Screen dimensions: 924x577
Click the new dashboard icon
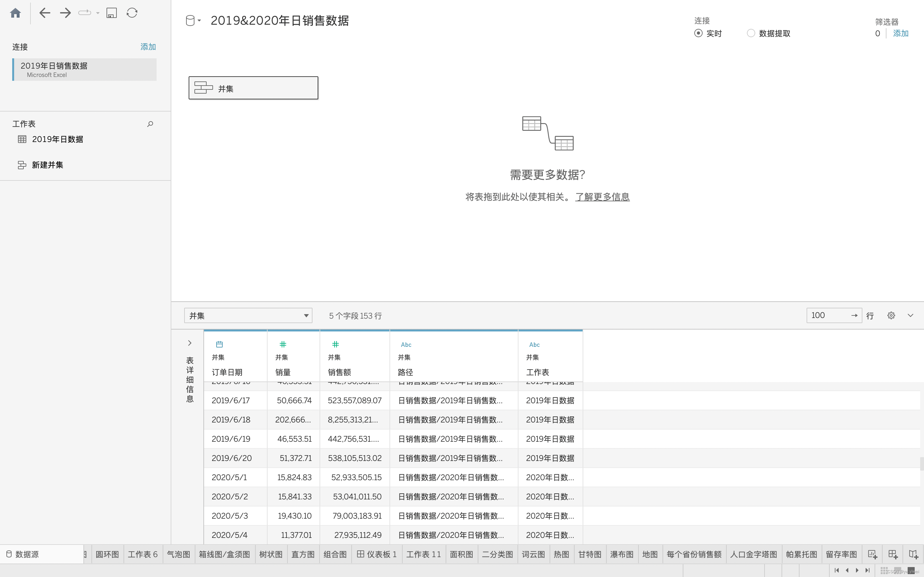pyautogui.click(x=893, y=554)
